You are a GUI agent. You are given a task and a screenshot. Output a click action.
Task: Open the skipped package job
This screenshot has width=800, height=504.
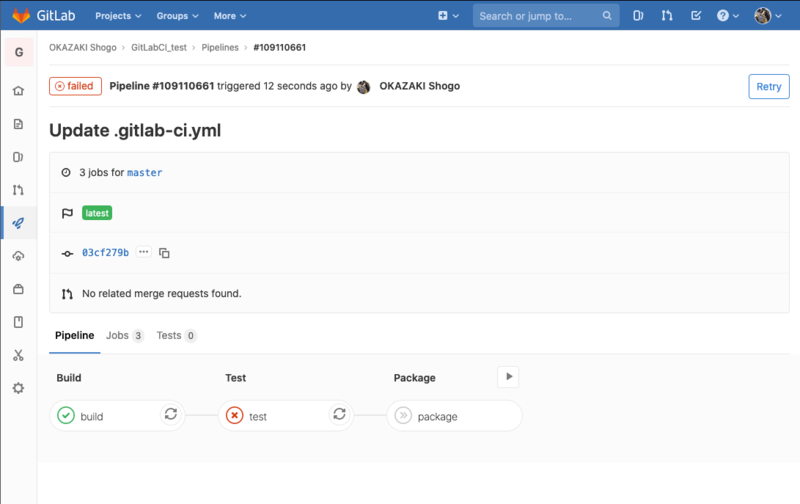[455, 416]
